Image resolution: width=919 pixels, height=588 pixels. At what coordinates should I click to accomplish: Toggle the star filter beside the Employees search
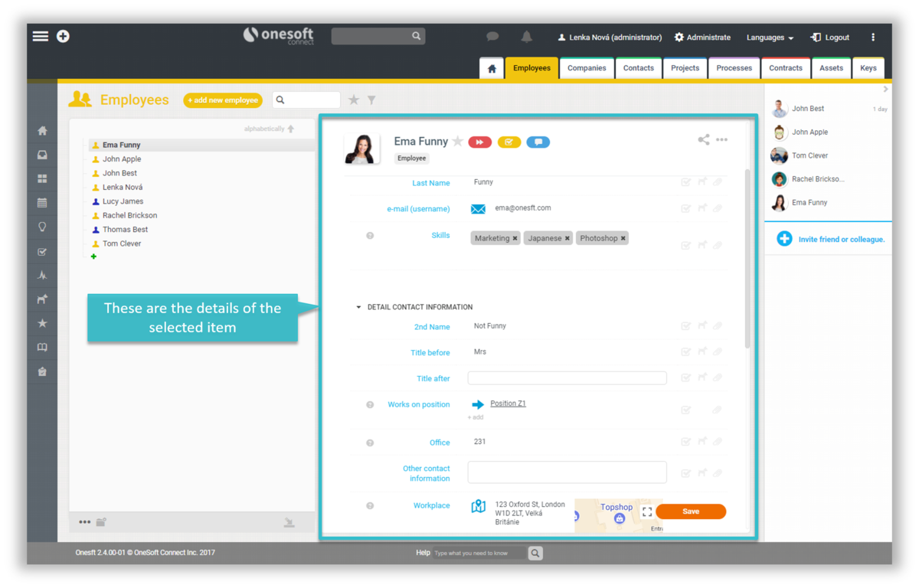click(354, 100)
